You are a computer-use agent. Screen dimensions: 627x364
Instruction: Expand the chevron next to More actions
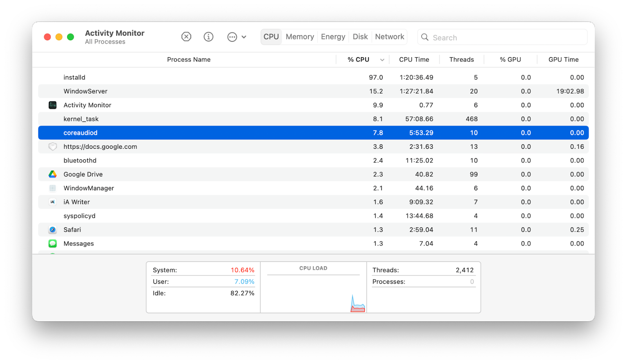244,37
